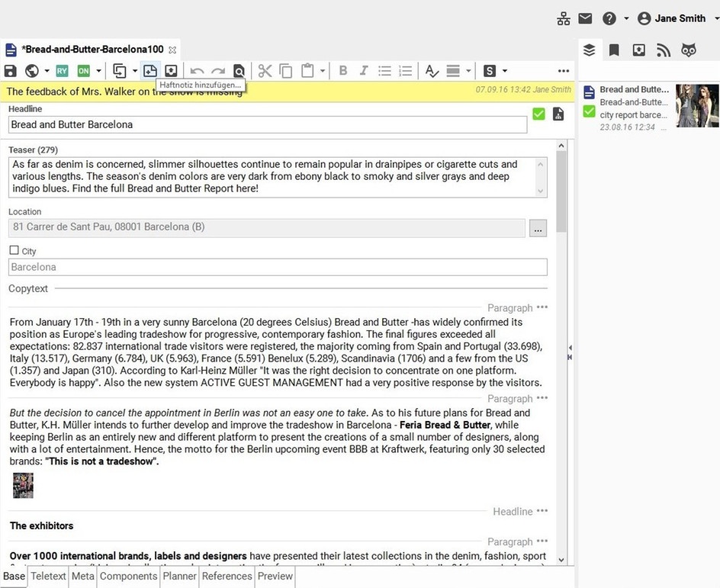720x588 pixels.
Task: Switch to the Planner tab
Action: click(179, 576)
